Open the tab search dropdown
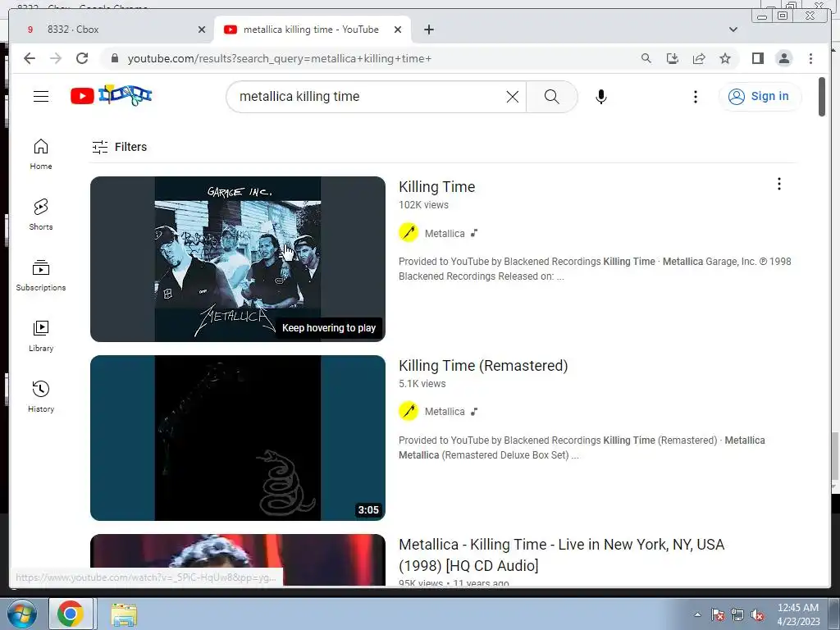Viewport: 840px width, 630px height. pos(733,30)
